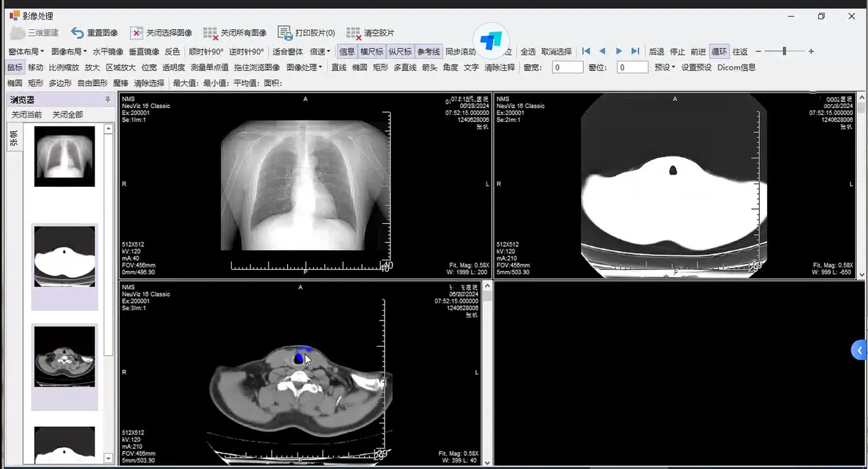
Task: Jump to last image with skip-forward arrow
Action: [x=635, y=51]
